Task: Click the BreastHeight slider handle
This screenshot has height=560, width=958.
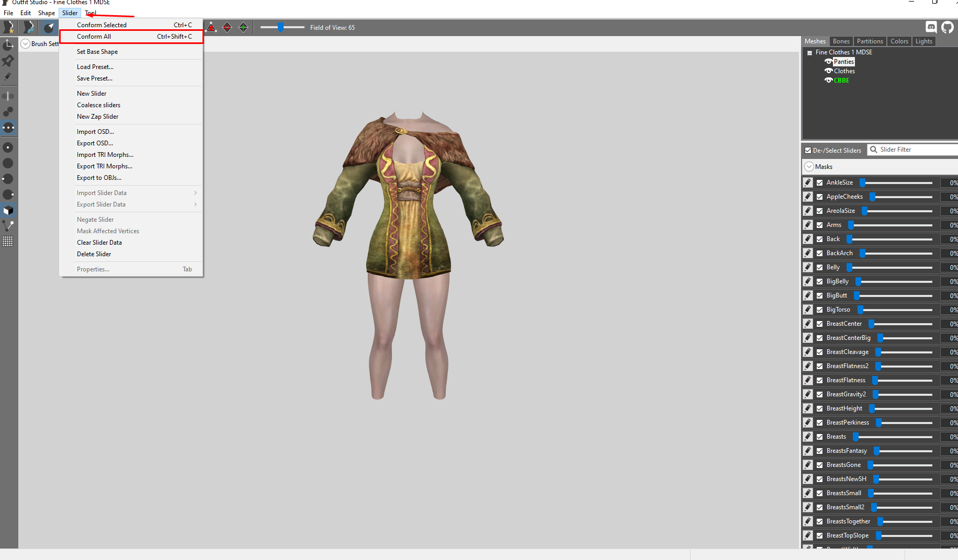Action: (x=872, y=408)
